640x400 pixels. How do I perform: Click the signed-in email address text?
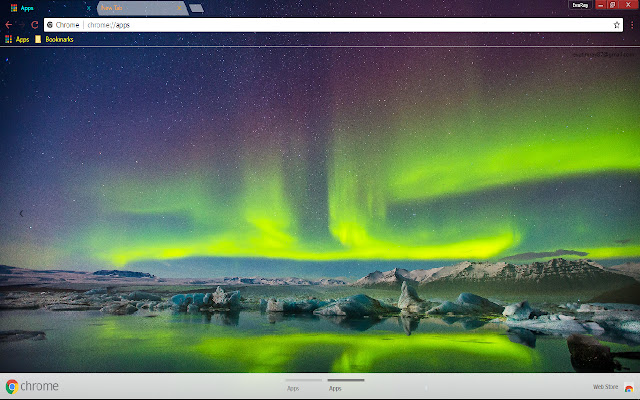click(605, 54)
